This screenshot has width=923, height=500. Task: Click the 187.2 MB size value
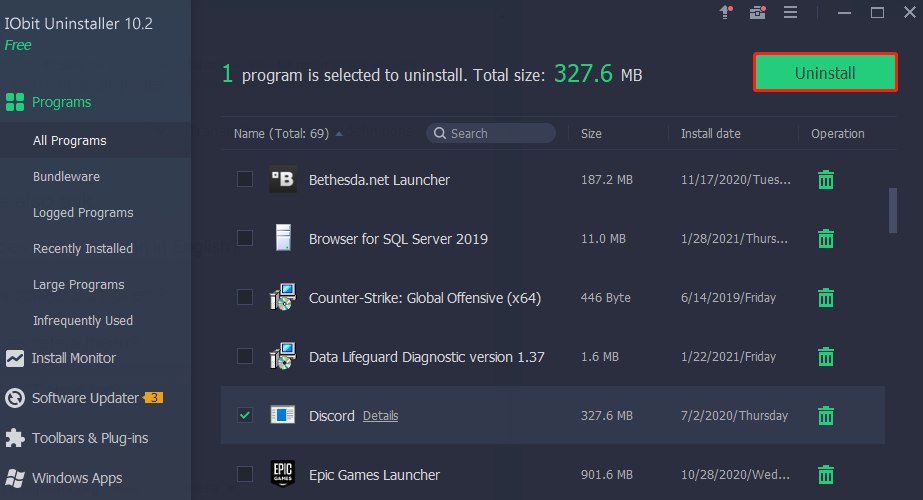coord(607,180)
